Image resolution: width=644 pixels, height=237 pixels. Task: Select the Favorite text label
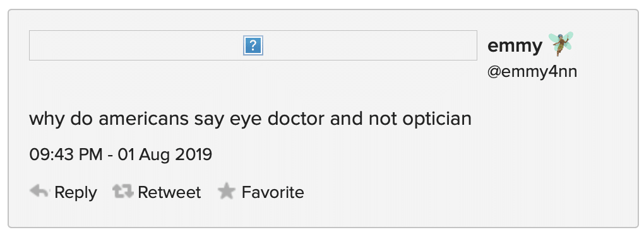tap(273, 192)
